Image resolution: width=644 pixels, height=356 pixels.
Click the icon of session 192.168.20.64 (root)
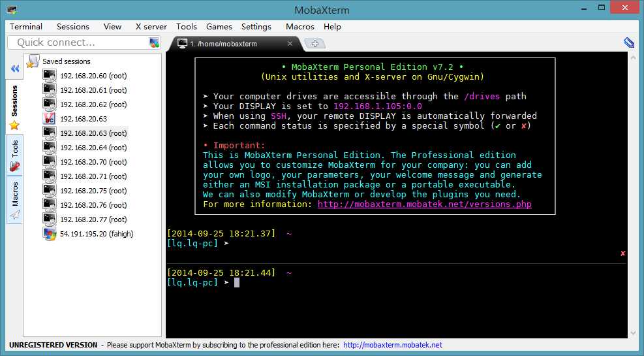pos(50,148)
